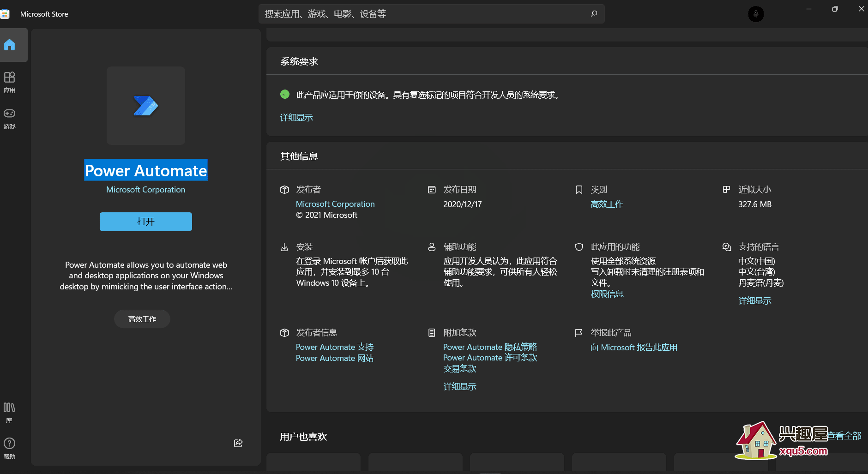Click the search magnifier icon
Screen dimensions: 868x474
tap(594, 14)
